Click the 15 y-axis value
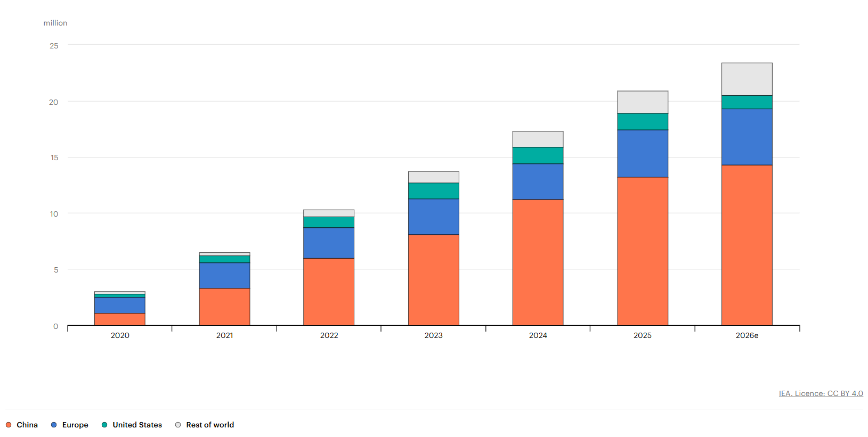The width and height of the screenshot is (868, 437). (x=54, y=158)
